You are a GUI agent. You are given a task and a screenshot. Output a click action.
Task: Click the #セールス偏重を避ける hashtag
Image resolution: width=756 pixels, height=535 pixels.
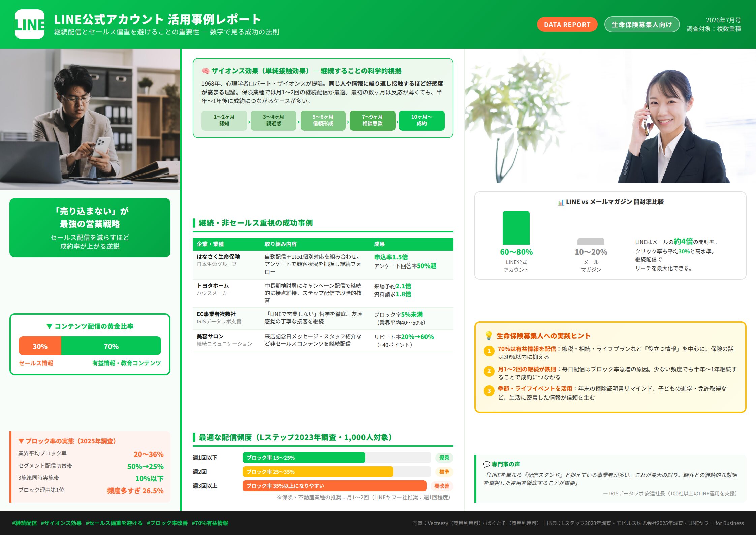point(114,523)
